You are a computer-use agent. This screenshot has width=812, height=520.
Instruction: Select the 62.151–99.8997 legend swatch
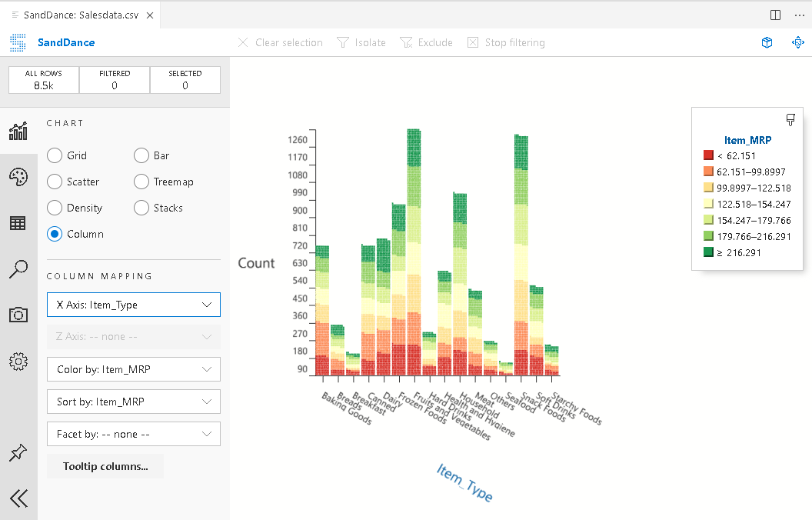708,171
